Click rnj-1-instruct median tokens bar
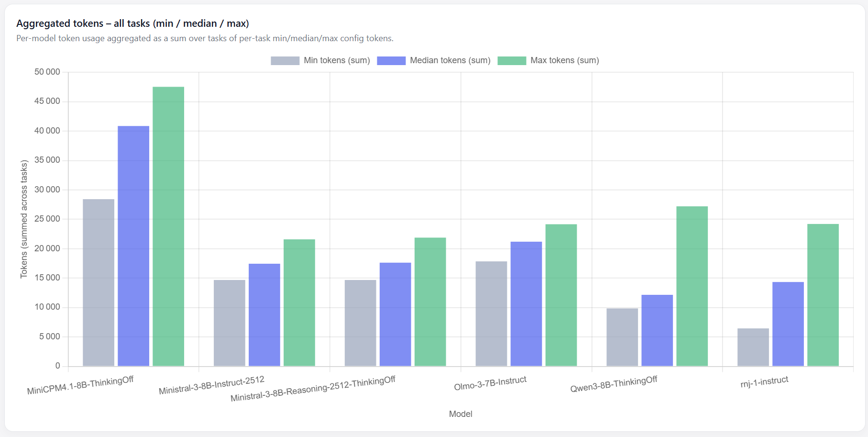The image size is (868, 437). 788,324
